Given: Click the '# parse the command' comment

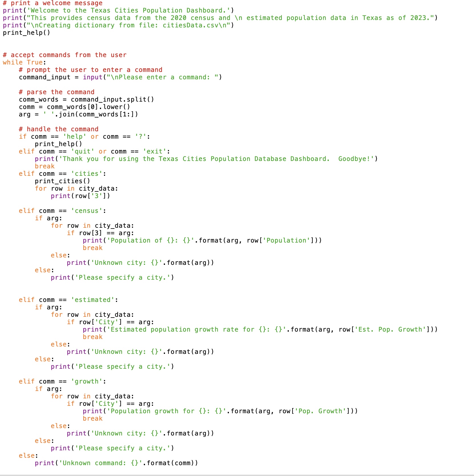Looking at the screenshot, I should (x=57, y=92).
